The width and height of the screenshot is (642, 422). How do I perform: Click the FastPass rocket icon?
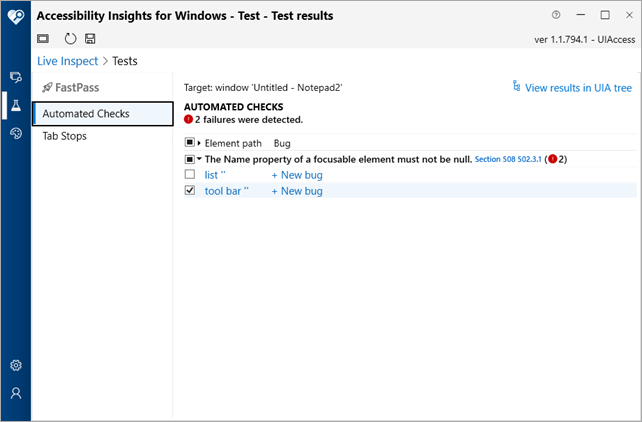47,87
